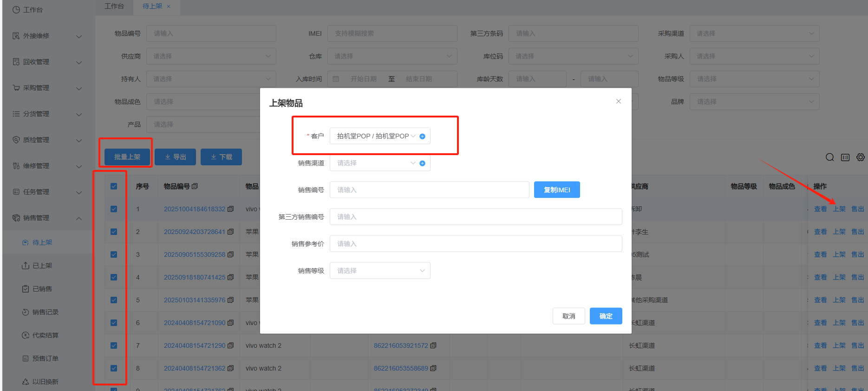868x391 pixels.
Task: Click the blue plus icon next to 客户
Action: tap(422, 137)
